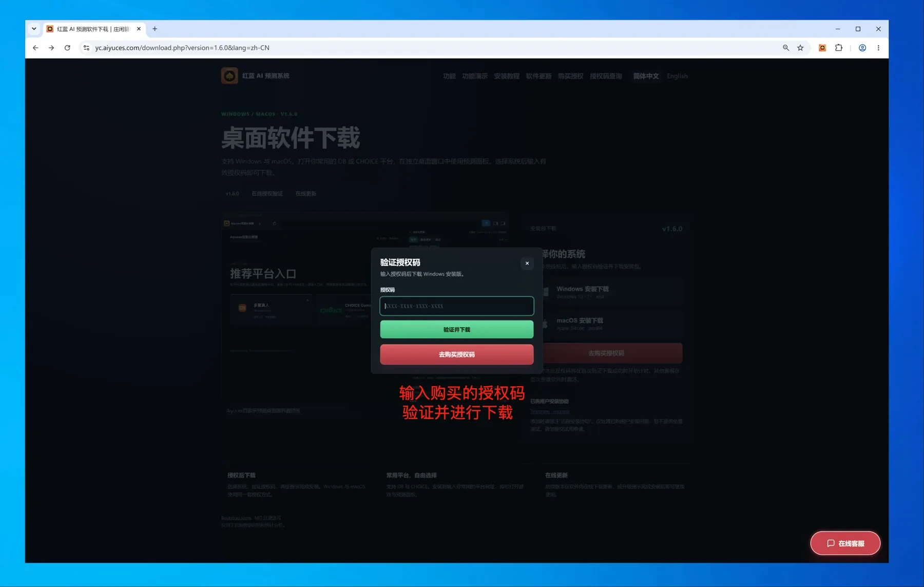
Task: Open the 功能 nav item
Action: (449, 76)
